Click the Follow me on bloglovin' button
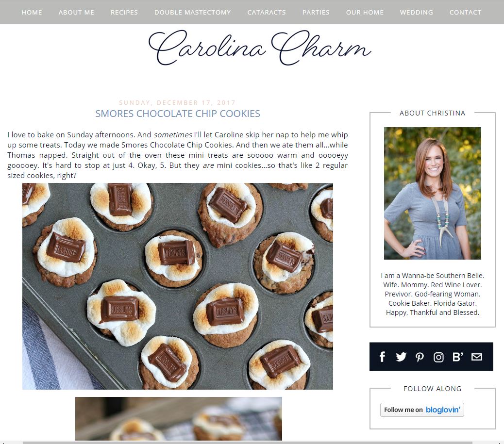Viewport: 504px width, 444px height. click(422, 410)
